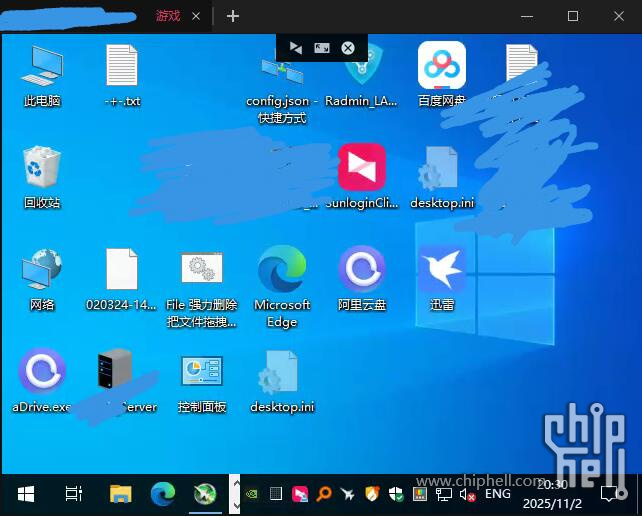Screen dimensions: 642x516
Task: Add a new tab with plus button
Action: click(x=233, y=16)
